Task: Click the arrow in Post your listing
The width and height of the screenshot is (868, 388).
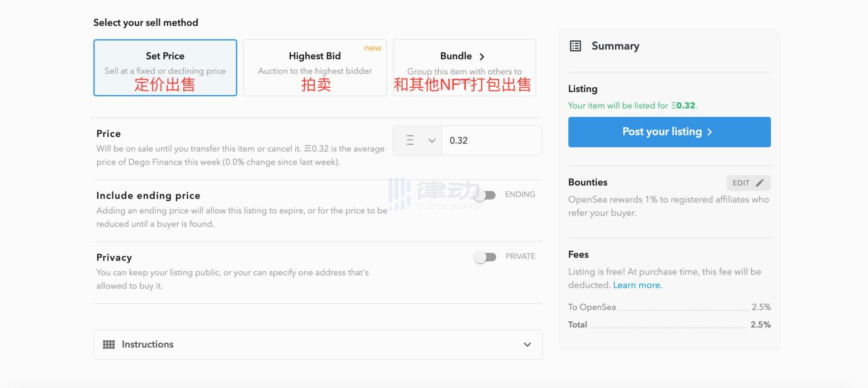Action: (x=710, y=132)
